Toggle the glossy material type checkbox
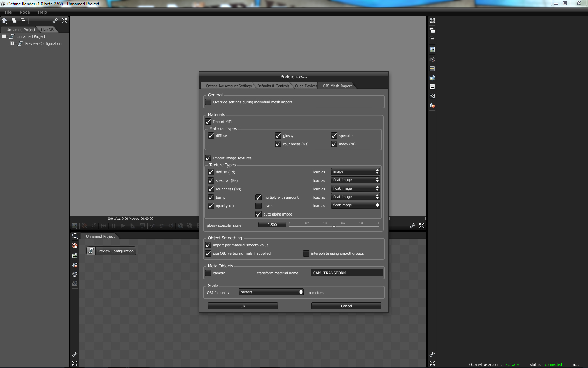 (278, 136)
